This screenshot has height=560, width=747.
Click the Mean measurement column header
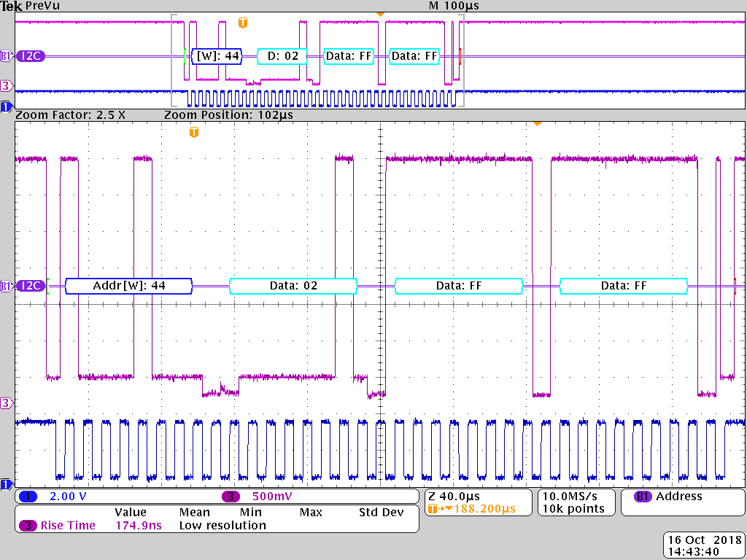point(194,513)
